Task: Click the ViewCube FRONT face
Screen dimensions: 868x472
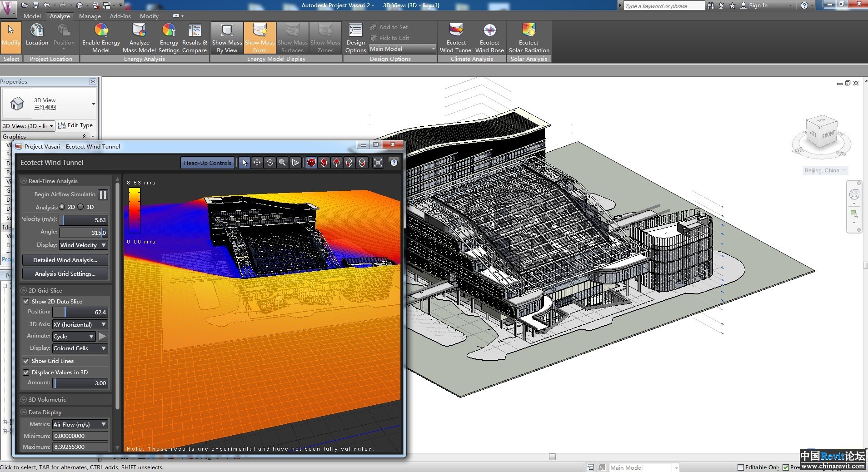Action: click(828, 134)
